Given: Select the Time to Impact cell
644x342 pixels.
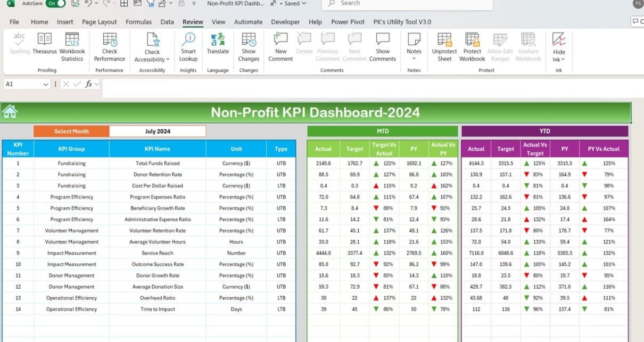Looking at the screenshot, I should (158, 309).
